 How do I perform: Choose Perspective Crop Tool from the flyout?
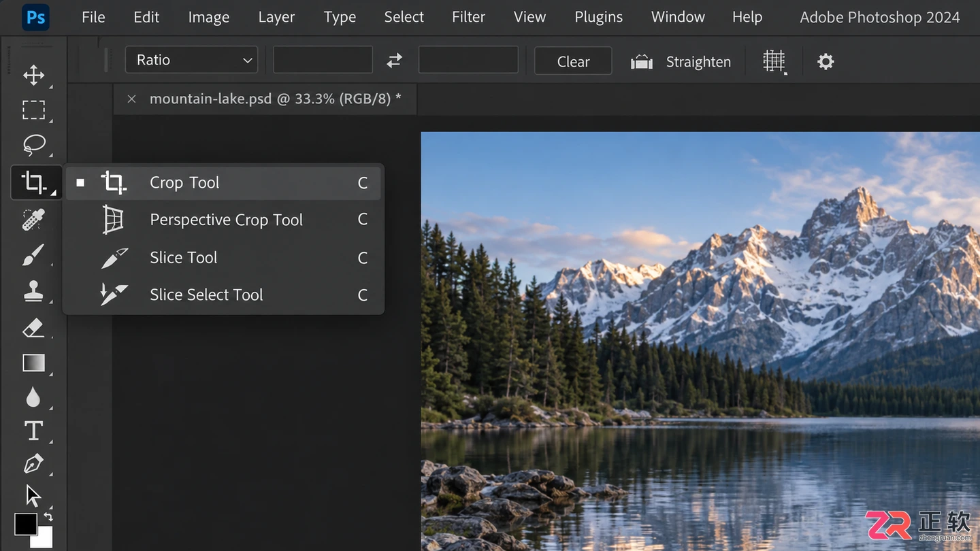[x=223, y=220]
